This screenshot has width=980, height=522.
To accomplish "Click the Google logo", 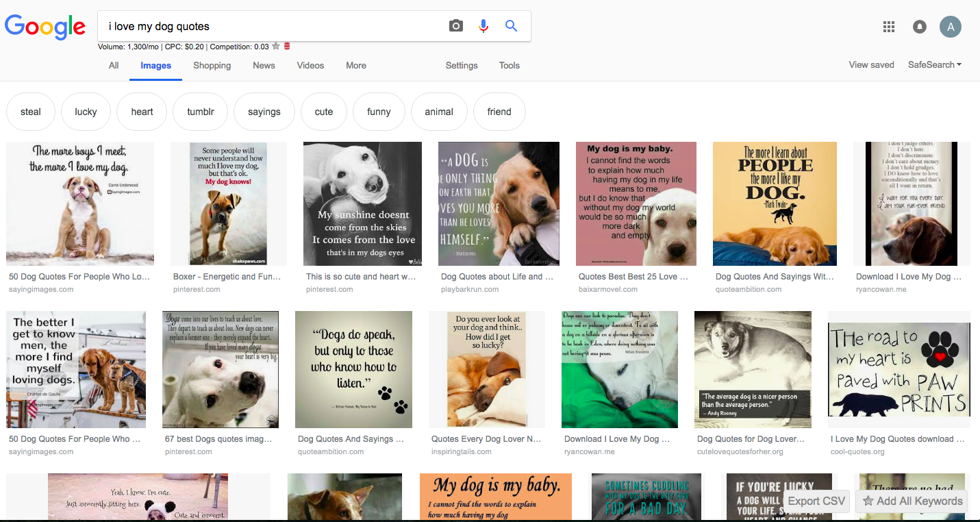I will click(x=45, y=27).
